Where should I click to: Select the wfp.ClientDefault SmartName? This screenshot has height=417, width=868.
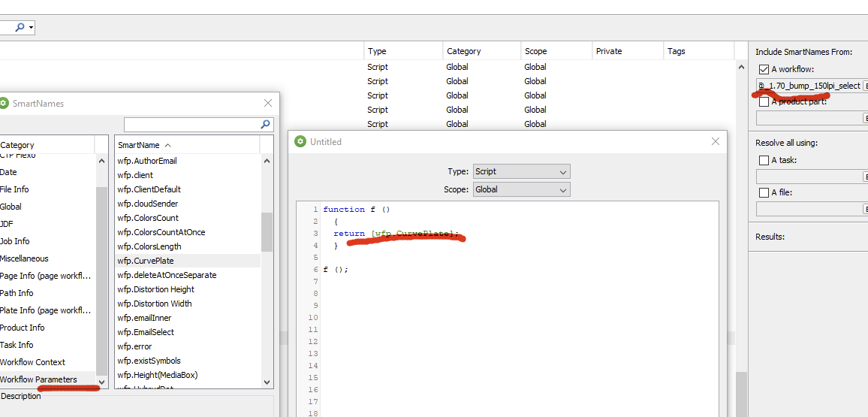[188, 189]
